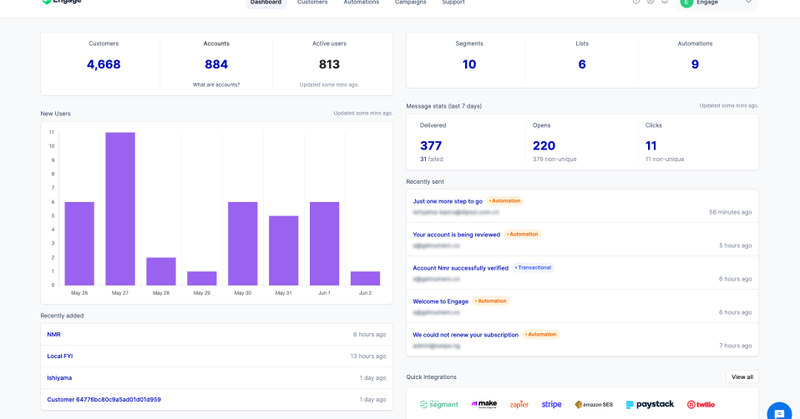
Task: Open Account Nmr successfully verified message
Action: click(x=461, y=268)
